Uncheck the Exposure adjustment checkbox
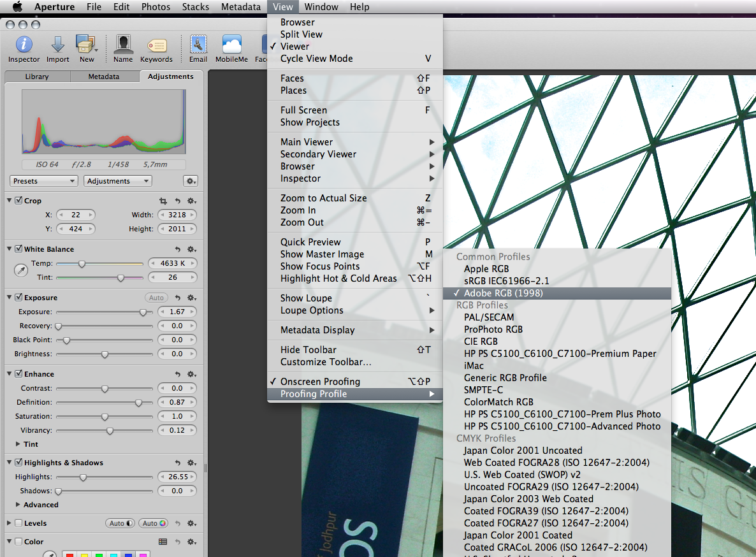This screenshot has height=557, width=756. (x=18, y=297)
